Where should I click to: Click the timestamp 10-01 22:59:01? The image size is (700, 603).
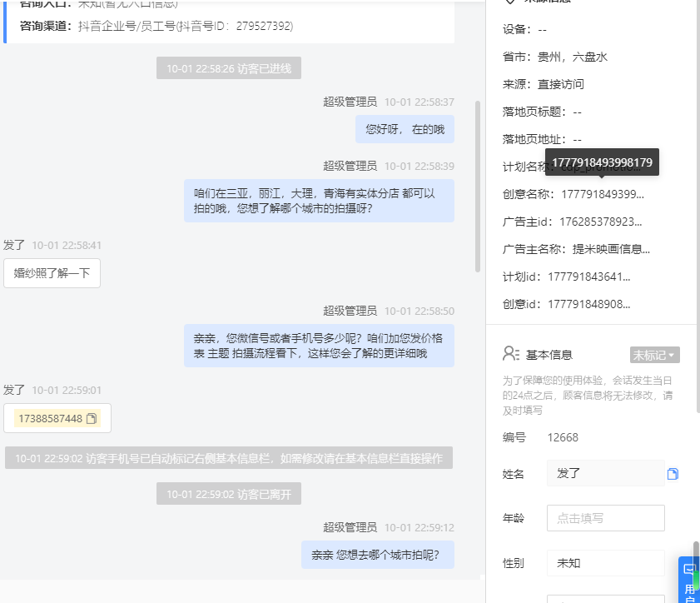pyautogui.click(x=67, y=390)
